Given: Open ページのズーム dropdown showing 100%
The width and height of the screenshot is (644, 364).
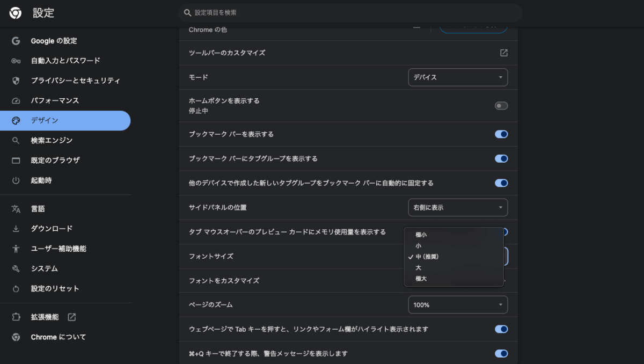Looking at the screenshot, I should click(x=458, y=305).
